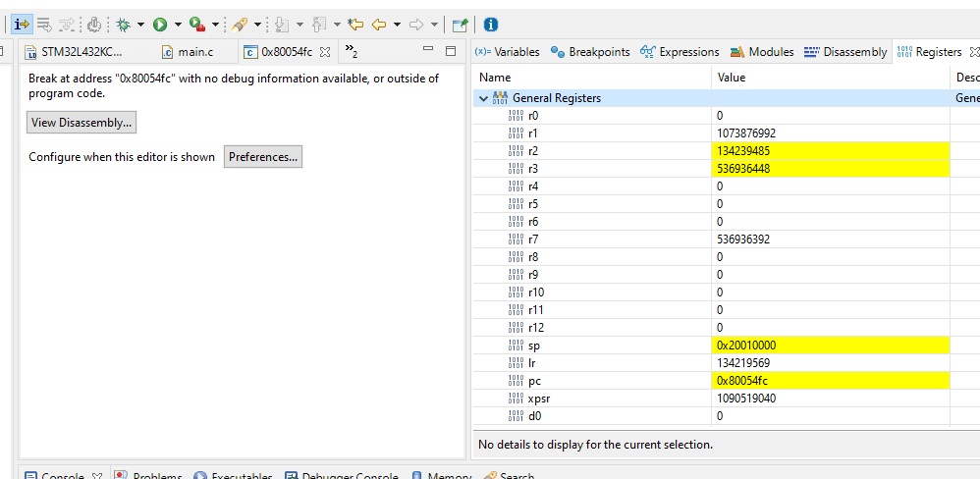The image size is (980, 479).
Task: Click the Preferences button
Action: tap(263, 157)
